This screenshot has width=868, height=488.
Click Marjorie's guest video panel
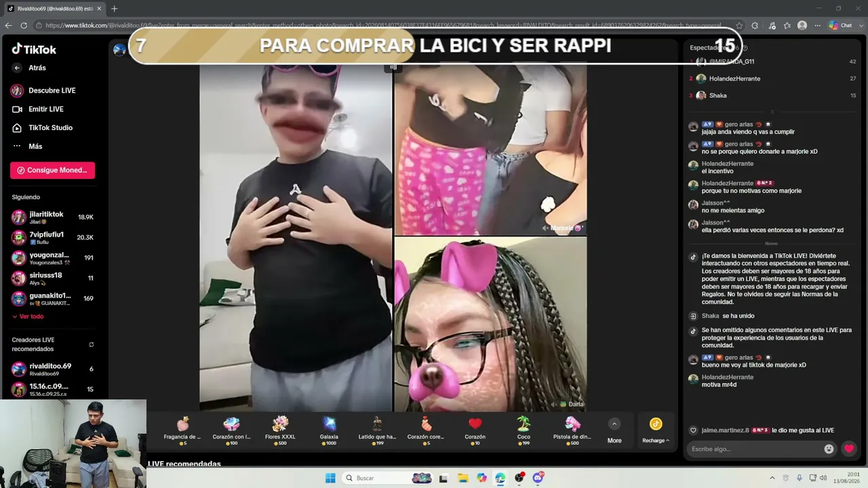490,150
